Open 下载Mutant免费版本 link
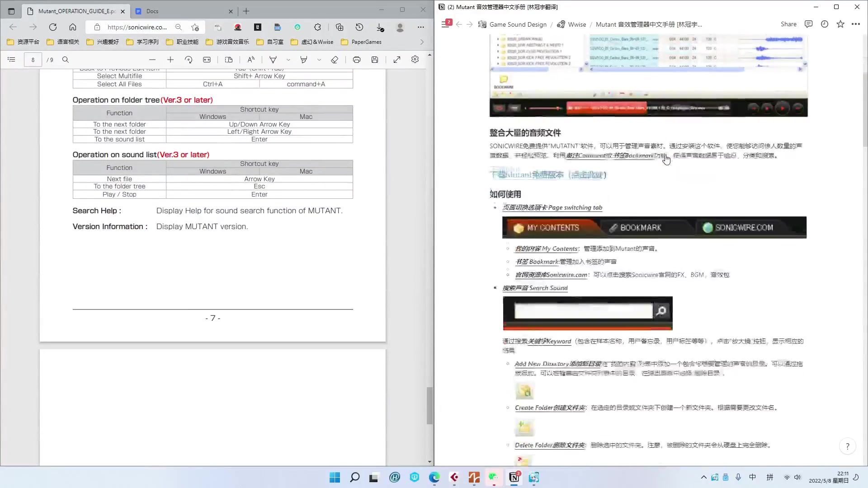Image resolution: width=868 pixels, height=488 pixels. click(548, 175)
